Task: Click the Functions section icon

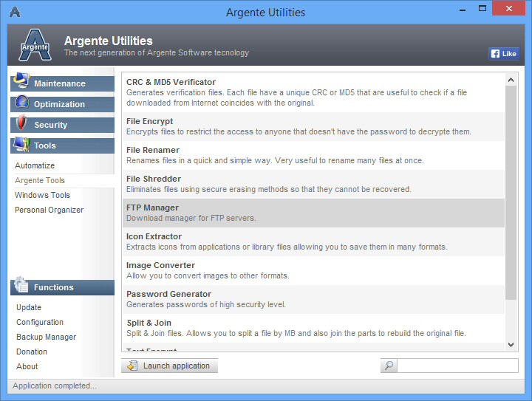Action: 21,287
